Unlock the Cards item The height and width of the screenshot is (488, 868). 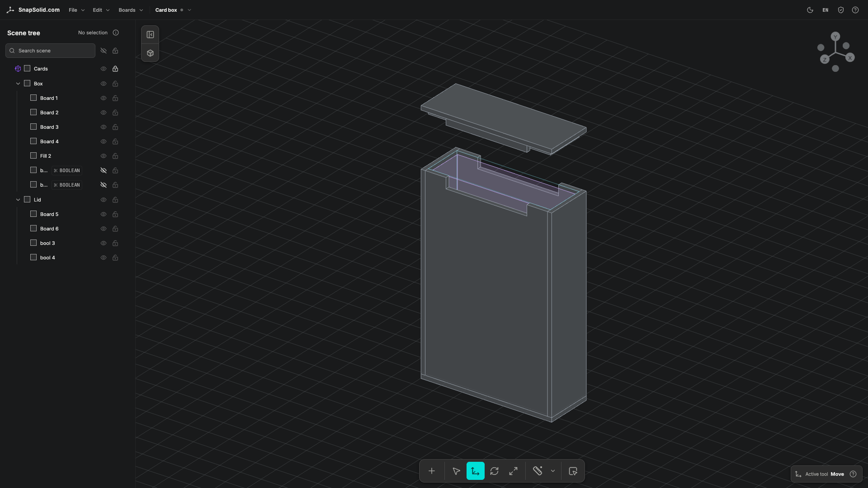click(x=115, y=69)
